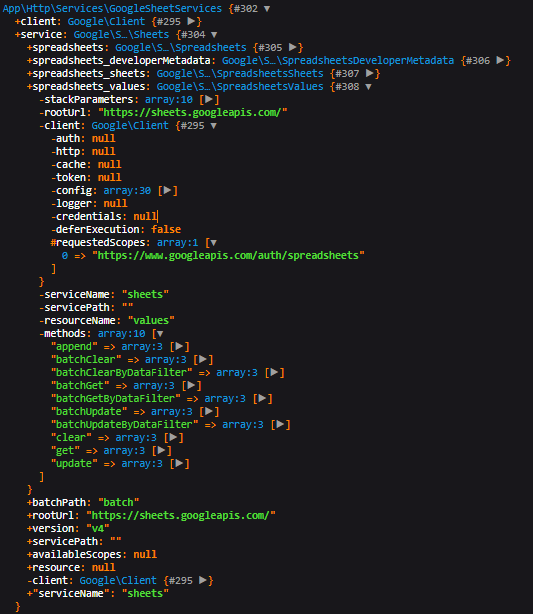Expand the "get" method array

(x=161, y=451)
